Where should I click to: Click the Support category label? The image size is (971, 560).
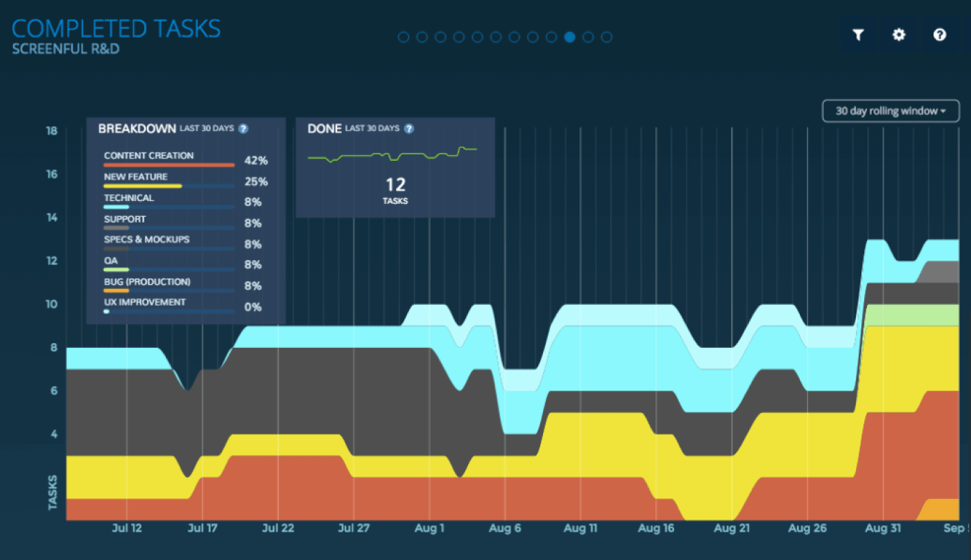(x=126, y=219)
